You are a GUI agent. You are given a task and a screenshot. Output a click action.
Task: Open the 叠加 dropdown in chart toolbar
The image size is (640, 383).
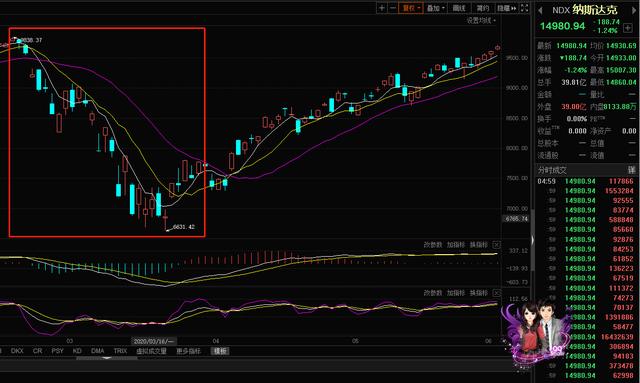tap(436, 8)
